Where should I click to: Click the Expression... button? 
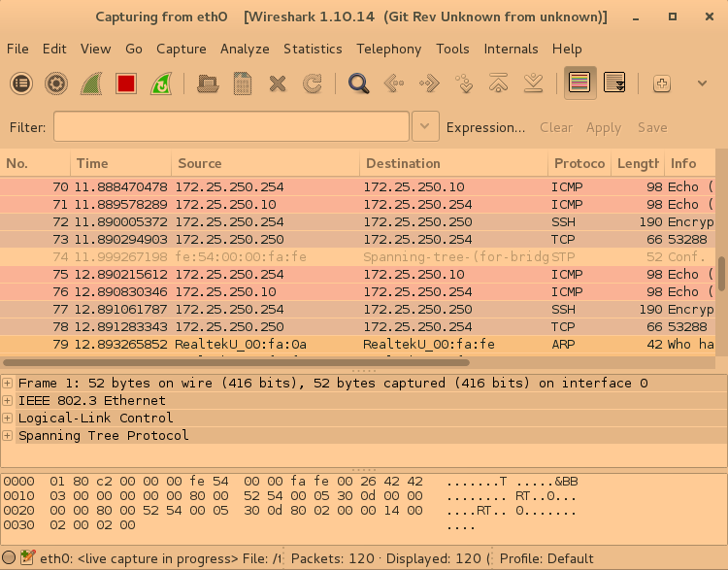point(485,127)
